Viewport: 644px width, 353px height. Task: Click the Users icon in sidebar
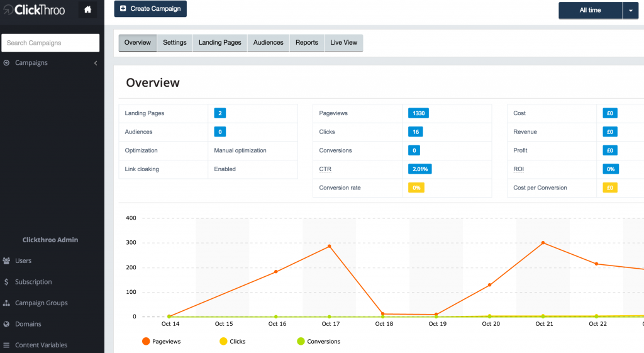coord(6,261)
